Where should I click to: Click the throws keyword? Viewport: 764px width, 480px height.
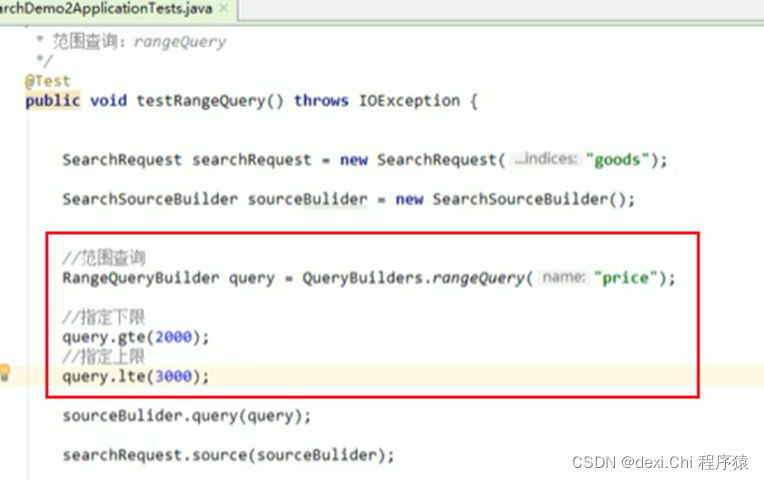pos(321,101)
